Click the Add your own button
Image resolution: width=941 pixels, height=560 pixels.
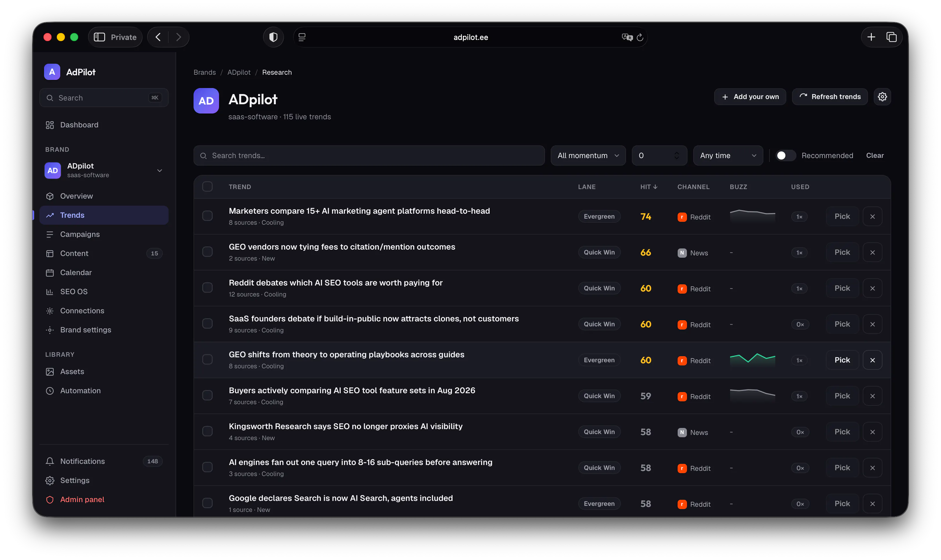pos(749,97)
